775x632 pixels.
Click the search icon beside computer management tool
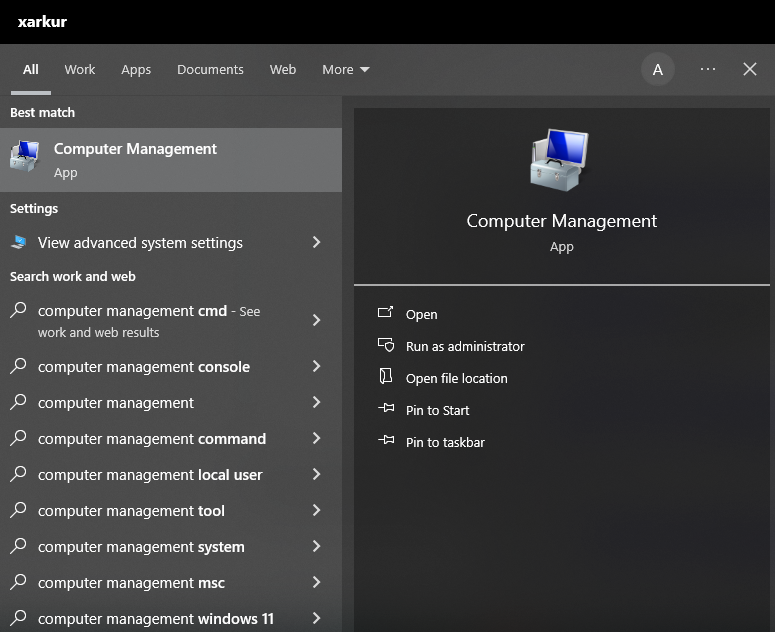pos(18,510)
